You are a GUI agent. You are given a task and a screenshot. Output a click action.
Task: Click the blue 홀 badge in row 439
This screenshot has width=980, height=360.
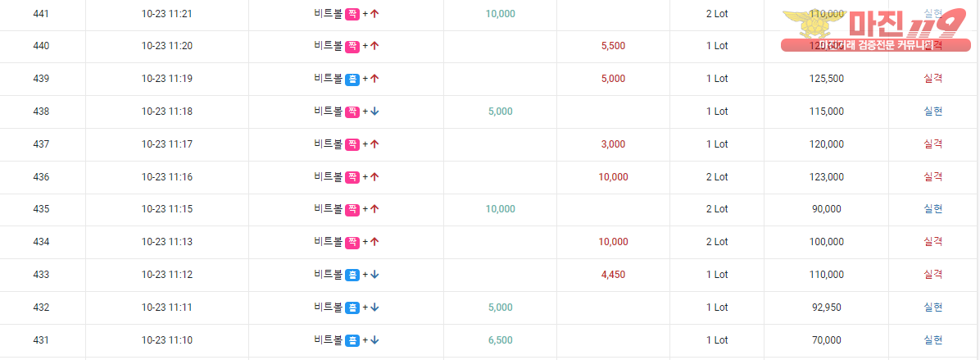point(352,79)
